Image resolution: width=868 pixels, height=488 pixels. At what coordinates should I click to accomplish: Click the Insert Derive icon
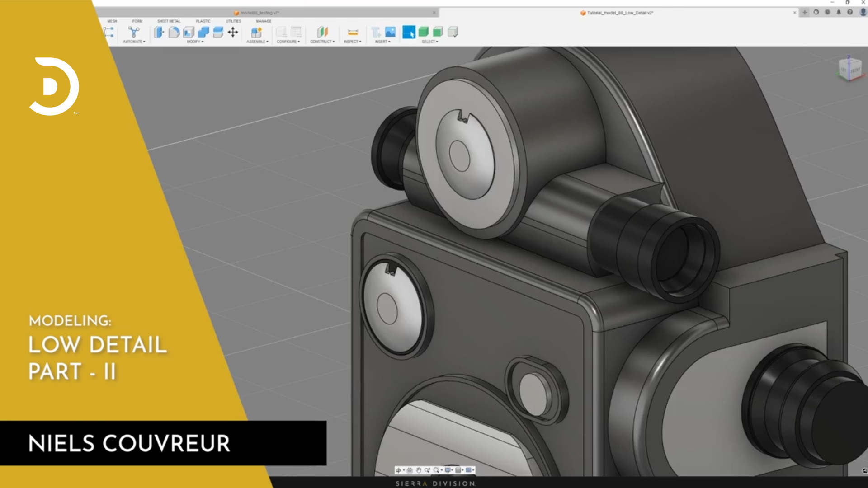click(x=376, y=32)
